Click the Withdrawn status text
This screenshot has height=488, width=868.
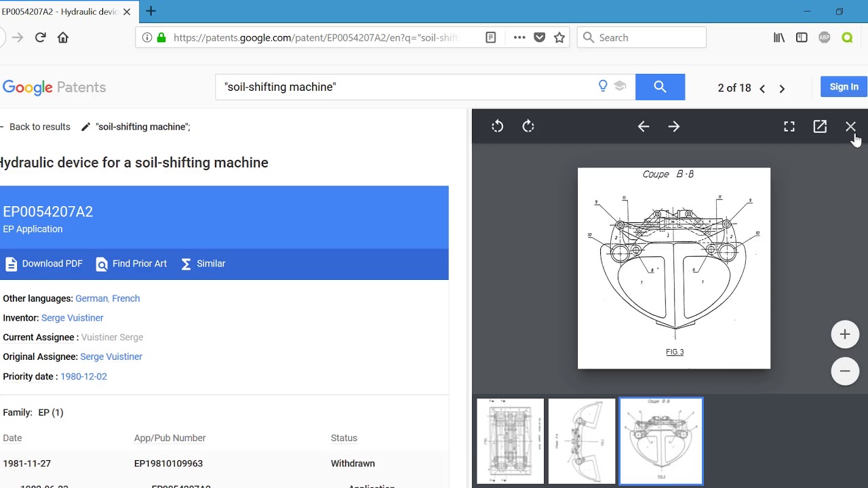coord(353,464)
